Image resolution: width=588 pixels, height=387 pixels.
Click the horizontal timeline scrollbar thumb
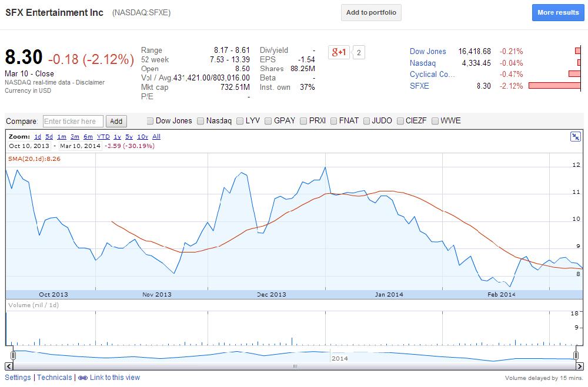click(295, 366)
